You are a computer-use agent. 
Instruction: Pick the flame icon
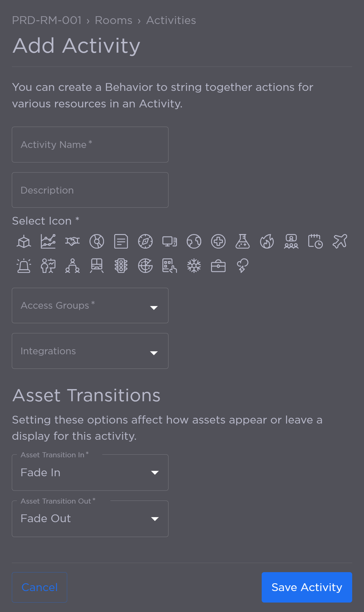point(267,241)
